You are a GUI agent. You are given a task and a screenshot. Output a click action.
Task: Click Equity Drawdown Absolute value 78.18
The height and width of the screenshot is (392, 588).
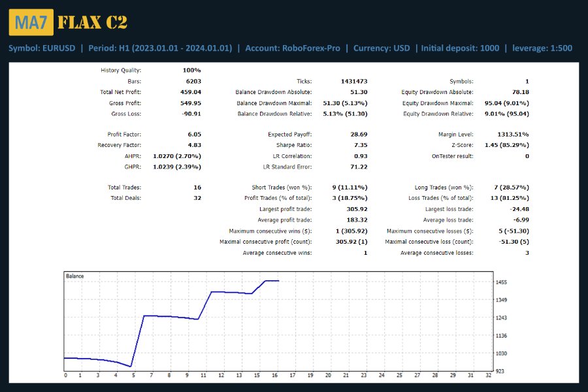(521, 92)
